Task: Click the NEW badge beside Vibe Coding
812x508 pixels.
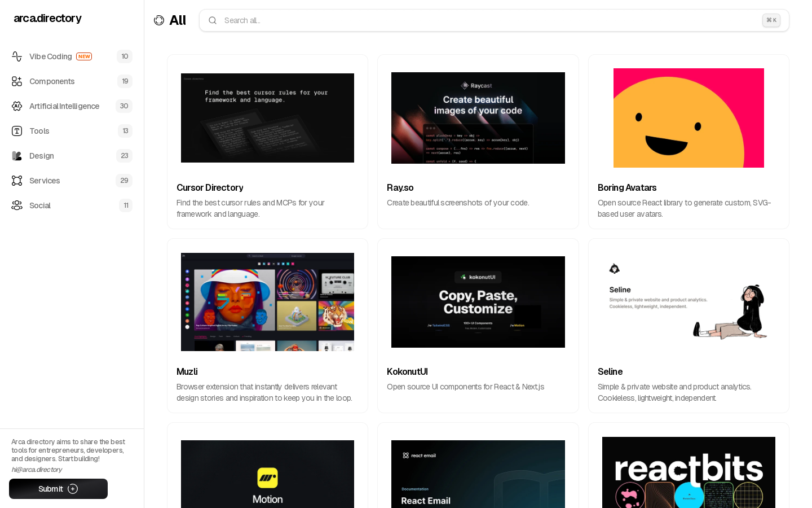Action: tap(85, 56)
